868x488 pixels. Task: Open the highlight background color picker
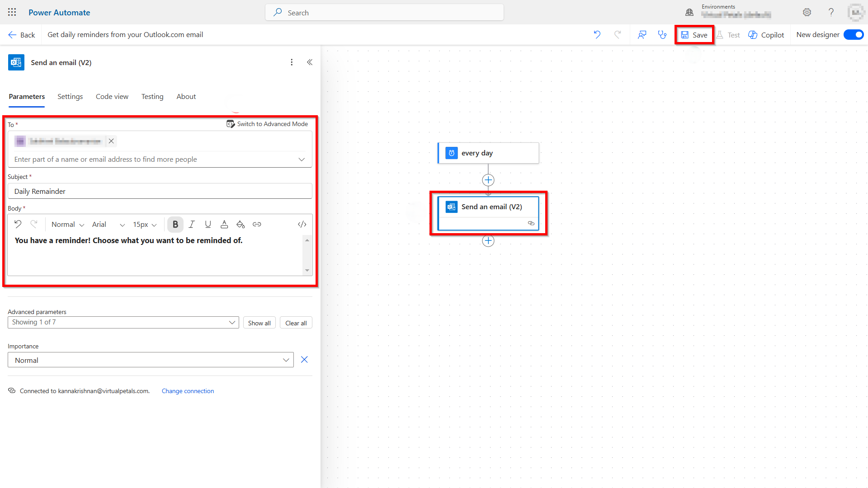(x=241, y=224)
